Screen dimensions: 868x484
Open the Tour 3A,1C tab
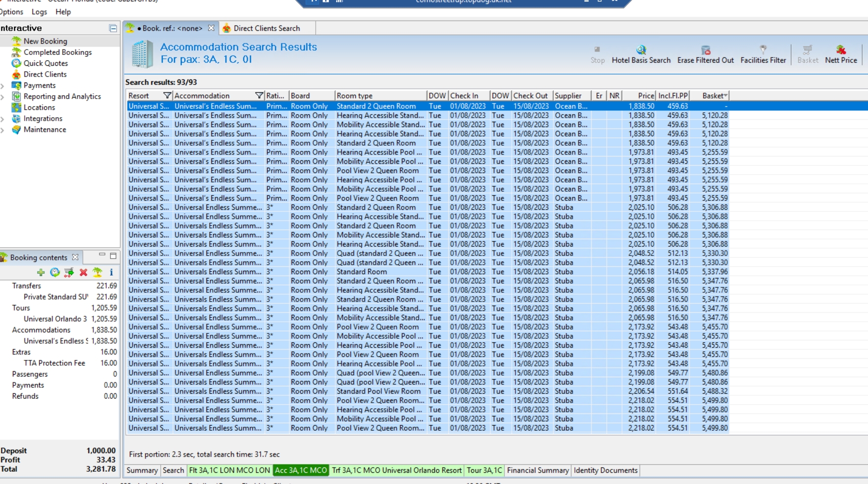click(484, 471)
